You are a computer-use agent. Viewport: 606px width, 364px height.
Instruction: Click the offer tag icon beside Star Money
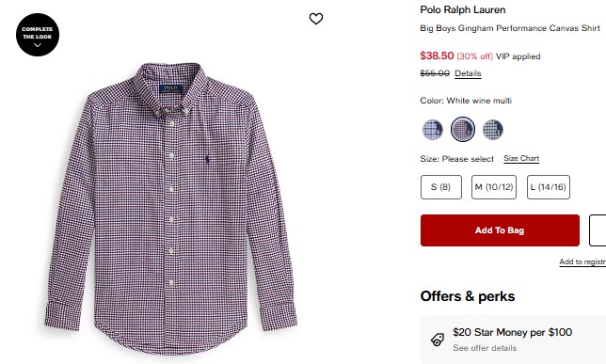(438, 340)
